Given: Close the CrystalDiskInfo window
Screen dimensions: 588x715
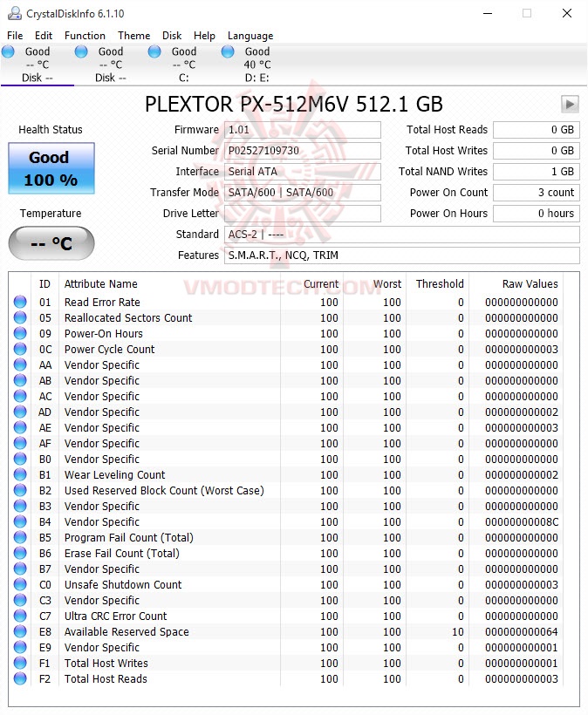Looking at the screenshot, I should click(x=567, y=13).
